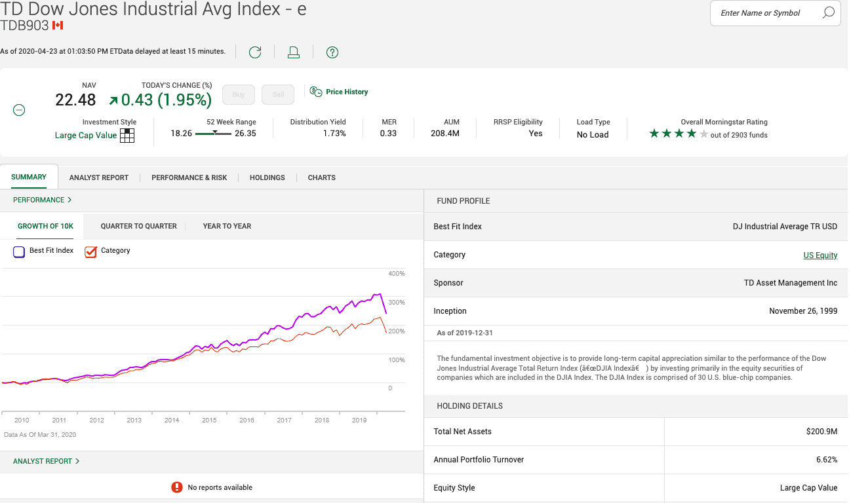Toggle the Best Fit Index checkbox
This screenshot has height=503, width=868.
point(19,251)
